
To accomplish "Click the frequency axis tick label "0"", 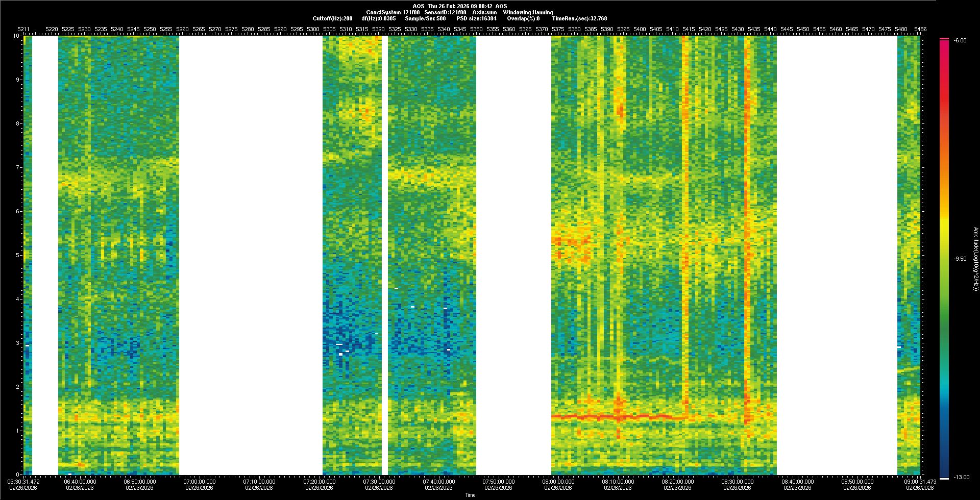I will pos(18,474).
